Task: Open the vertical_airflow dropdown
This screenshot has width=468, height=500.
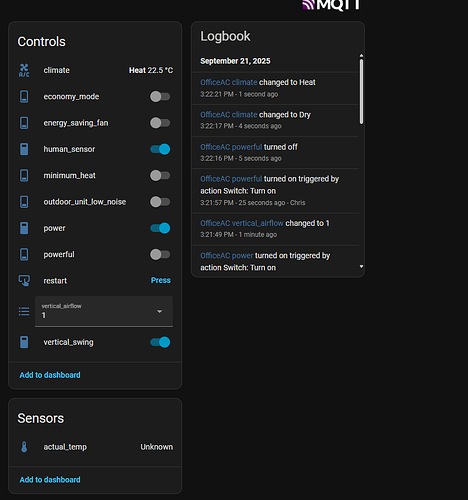Action: (x=104, y=311)
